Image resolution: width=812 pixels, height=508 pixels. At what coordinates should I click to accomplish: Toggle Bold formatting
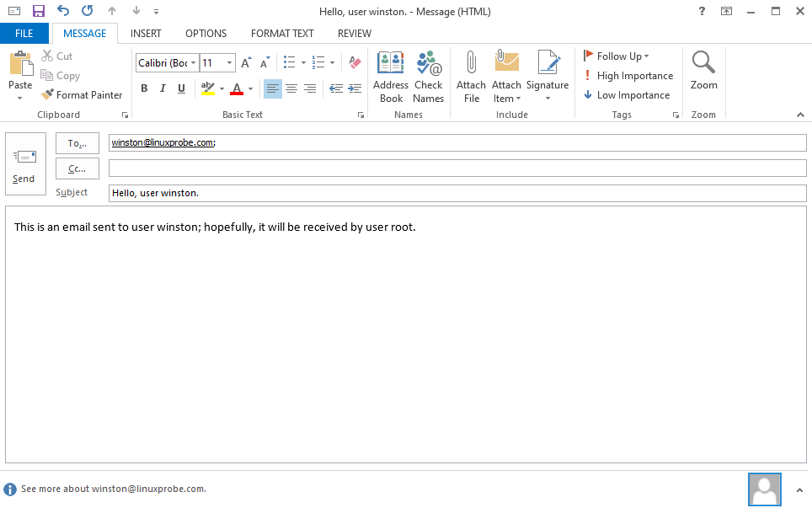[x=144, y=88]
